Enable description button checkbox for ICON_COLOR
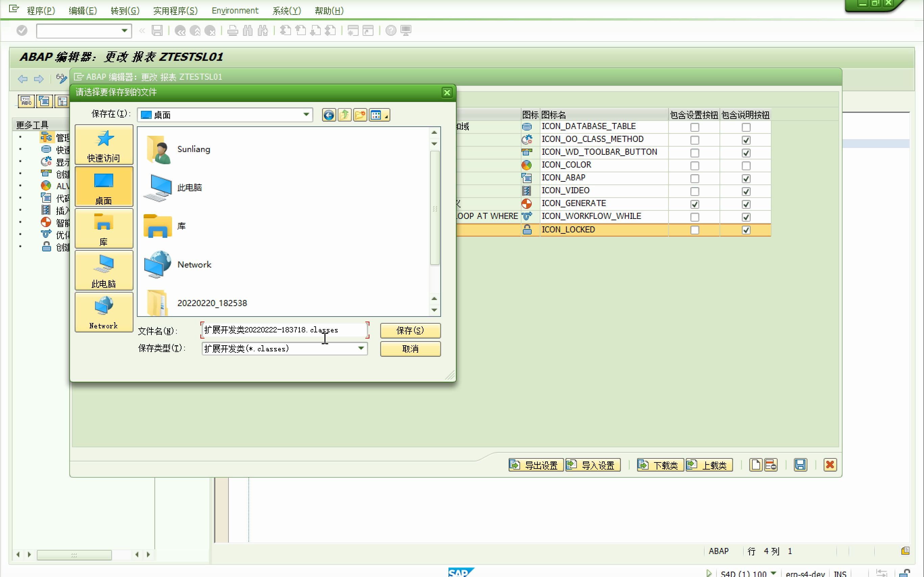 (x=746, y=166)
